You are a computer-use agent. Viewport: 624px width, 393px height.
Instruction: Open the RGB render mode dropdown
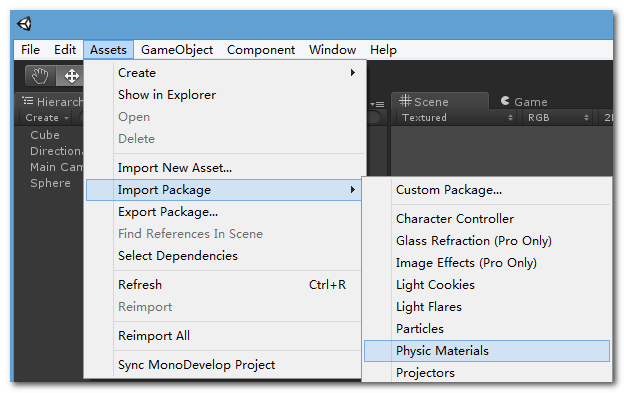tap(558, 118)
